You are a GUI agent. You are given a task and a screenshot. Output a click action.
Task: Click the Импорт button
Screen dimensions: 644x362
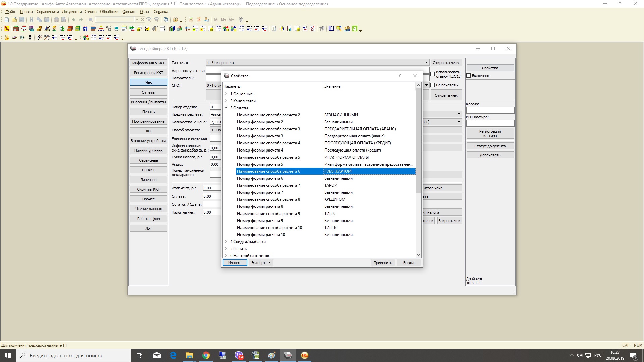click(x=235, y=263)
